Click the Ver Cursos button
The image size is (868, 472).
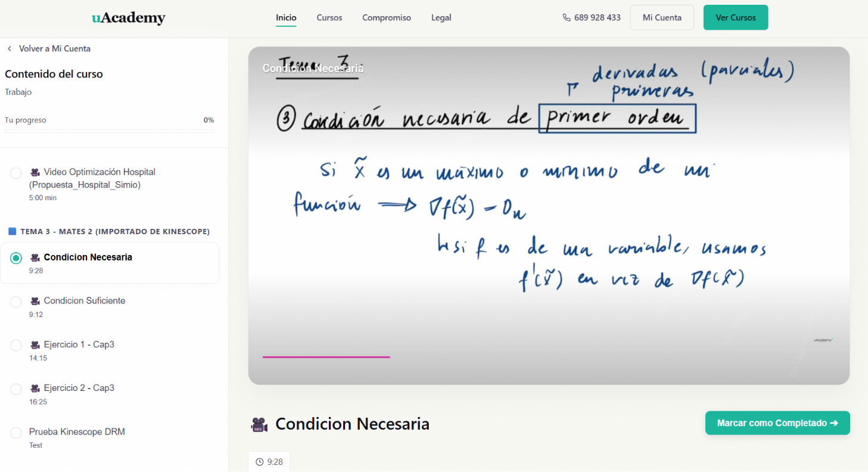[x=736, y=17]
